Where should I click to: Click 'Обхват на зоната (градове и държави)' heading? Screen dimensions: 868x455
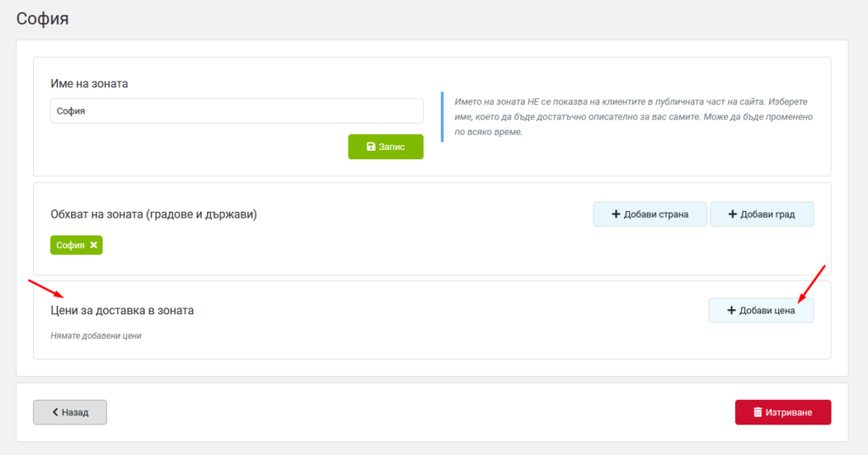[x=154, y=214]
